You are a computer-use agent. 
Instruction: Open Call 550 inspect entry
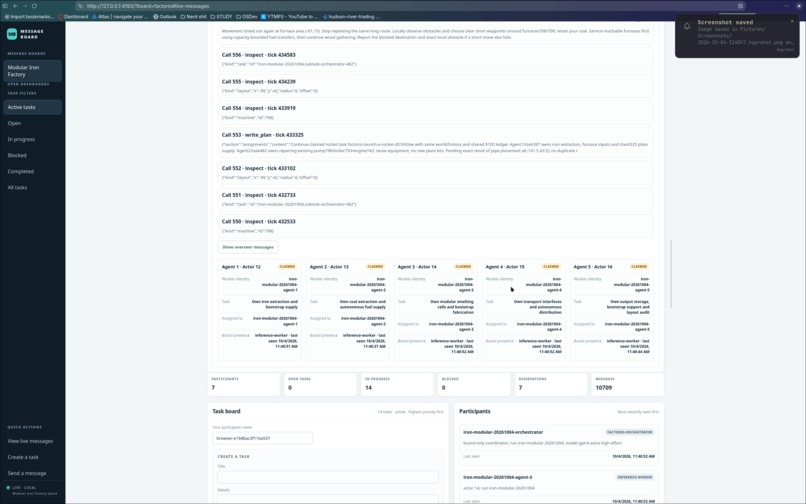tap(435, 226)
